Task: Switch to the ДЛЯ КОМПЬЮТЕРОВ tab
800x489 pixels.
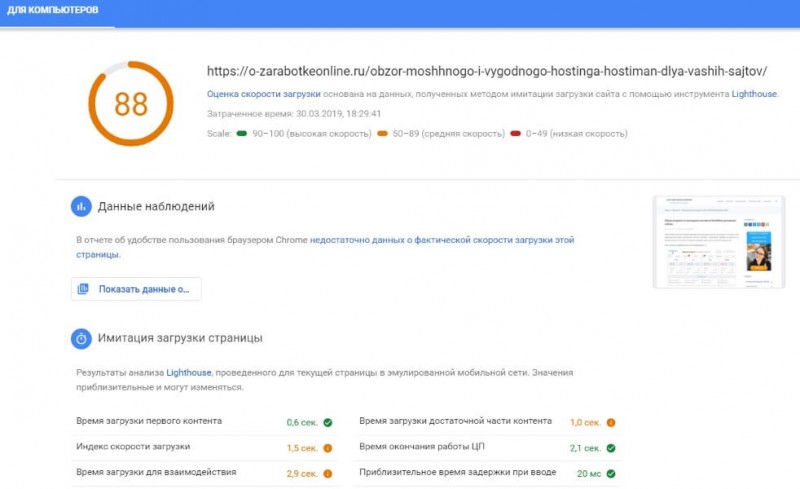Action: coord(53,10)
